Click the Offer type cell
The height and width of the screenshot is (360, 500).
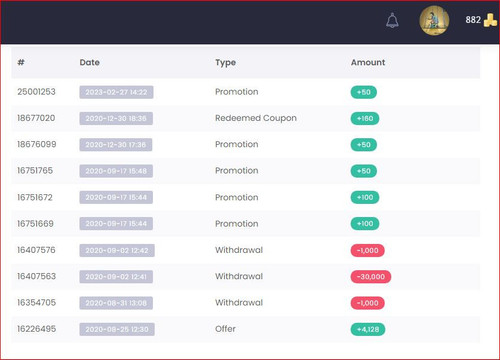point(225,329)
